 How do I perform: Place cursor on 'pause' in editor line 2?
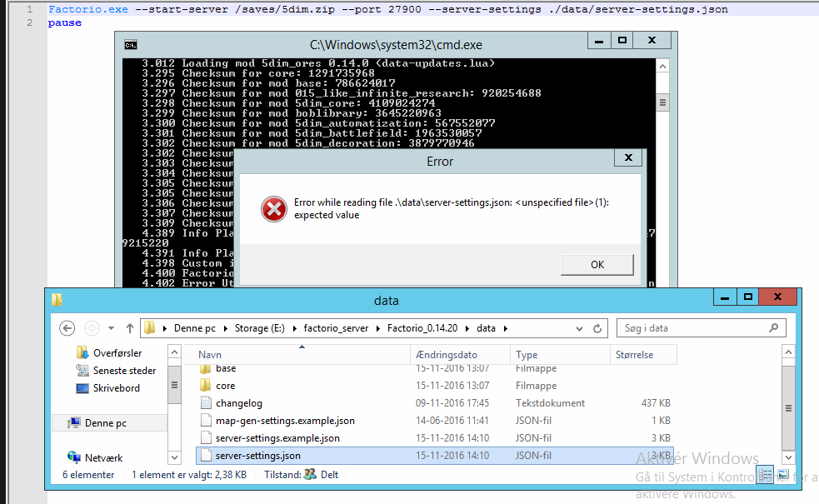point(65,23)
